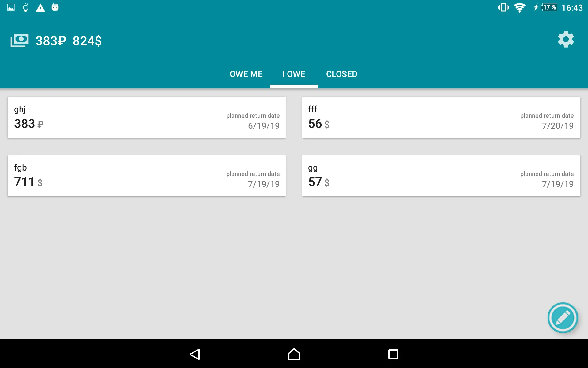Click the vibration/silent mode icon
This screenshot has width=588, height=368.
click(501, 8)
